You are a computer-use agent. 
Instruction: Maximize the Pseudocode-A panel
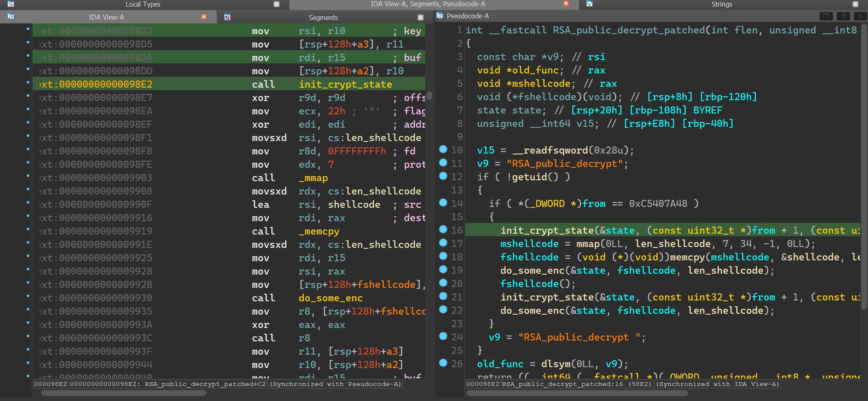coord(825,16)
